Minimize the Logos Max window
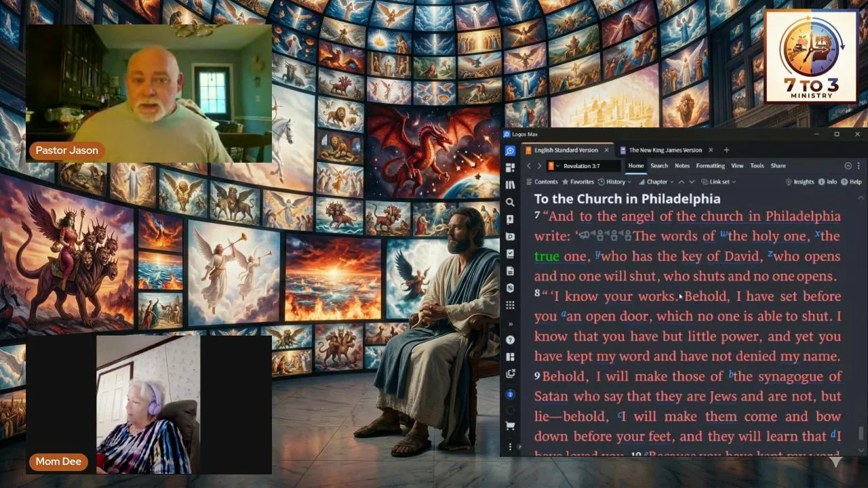This screenshot has height=488, width=868. 818,134
